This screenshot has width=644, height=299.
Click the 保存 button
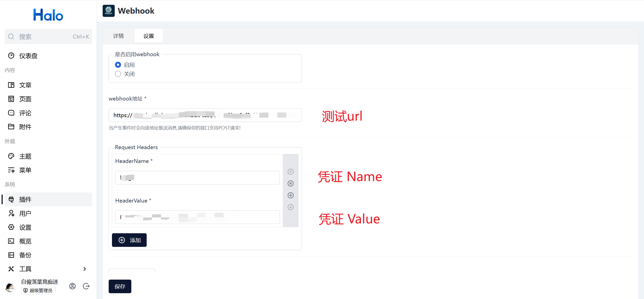click(120, 286)
